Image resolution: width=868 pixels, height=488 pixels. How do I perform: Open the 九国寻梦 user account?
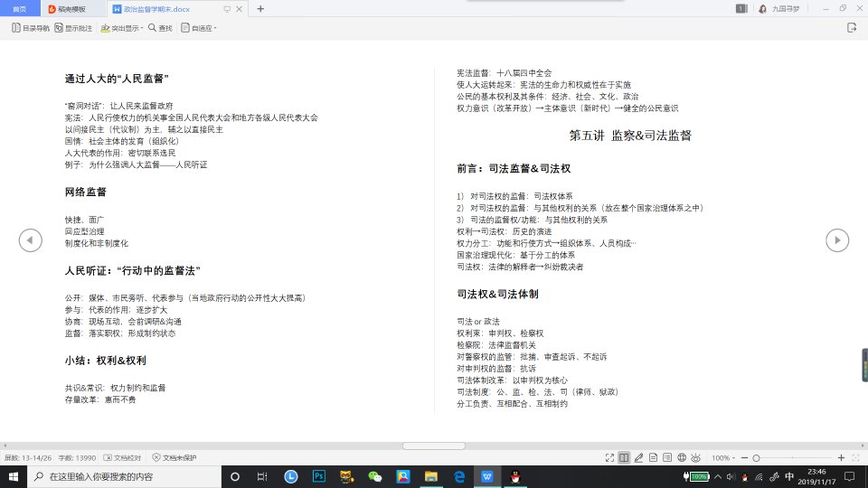[778, 9]
